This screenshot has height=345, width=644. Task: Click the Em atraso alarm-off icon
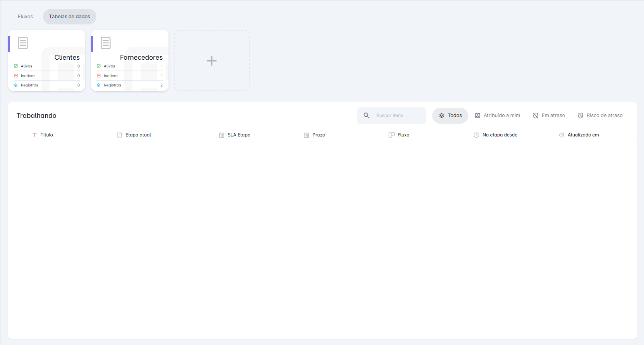(x=536, y=116)
